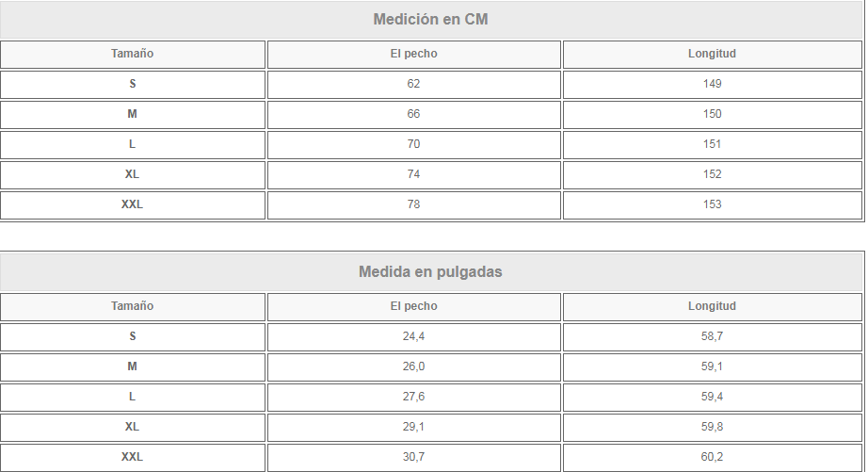The width and height of the screenshot is (868, 472).
Task: Click the length value 149 cell
Action: (712, 84)
